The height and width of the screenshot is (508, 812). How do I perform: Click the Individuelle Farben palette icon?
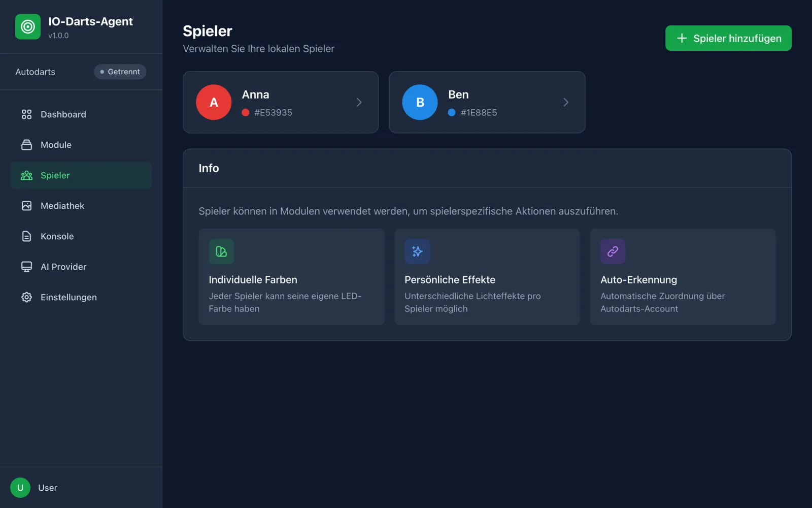coord(221,251)
